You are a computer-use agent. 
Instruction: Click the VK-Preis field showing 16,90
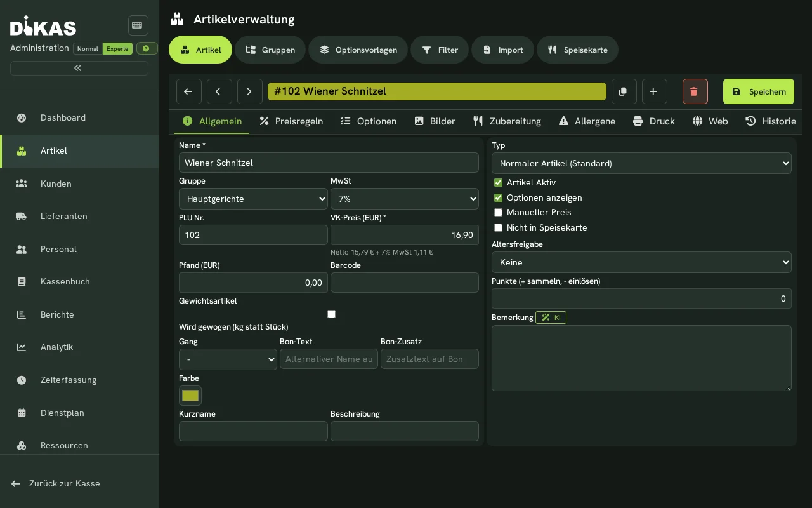pos(405,235)
